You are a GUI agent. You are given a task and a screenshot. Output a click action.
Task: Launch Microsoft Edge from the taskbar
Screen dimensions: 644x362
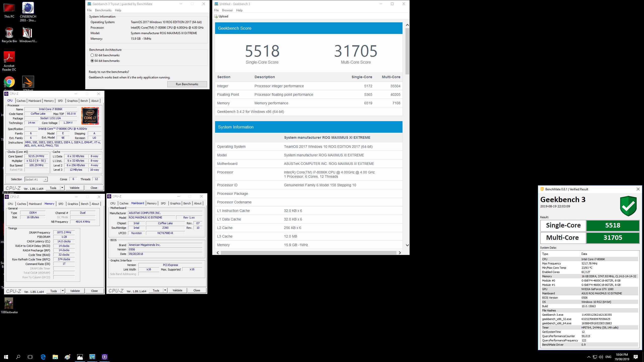[x=43, y=357]
